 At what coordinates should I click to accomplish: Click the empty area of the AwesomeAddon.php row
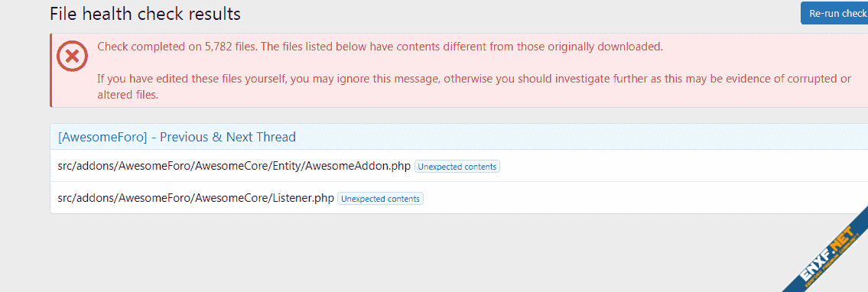coord(681,167)
